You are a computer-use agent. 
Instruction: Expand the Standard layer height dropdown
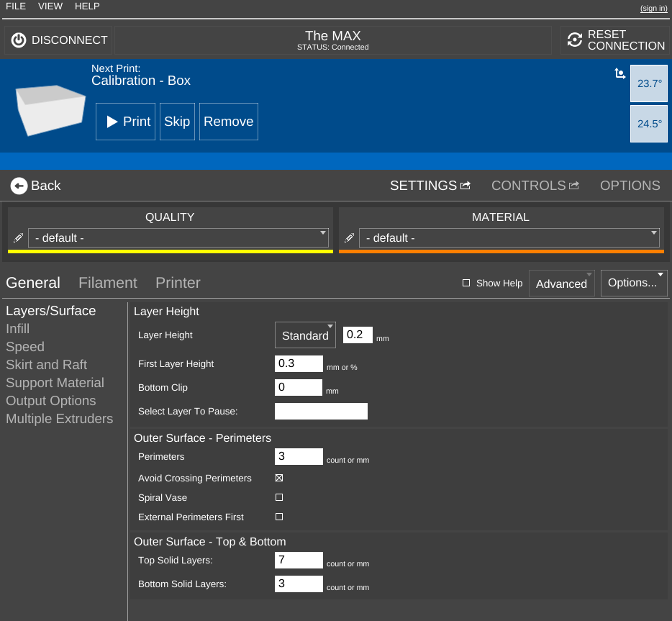point(305,335)
